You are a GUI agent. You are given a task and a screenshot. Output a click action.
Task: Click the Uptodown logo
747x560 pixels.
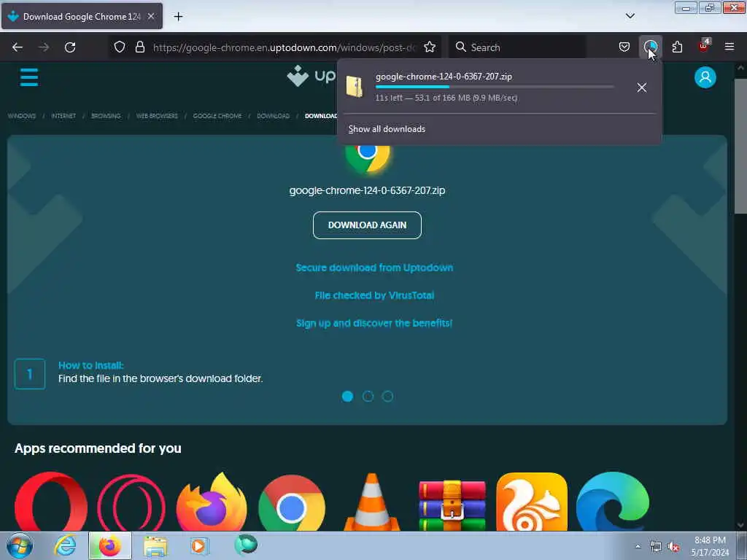tap(312, 76)
